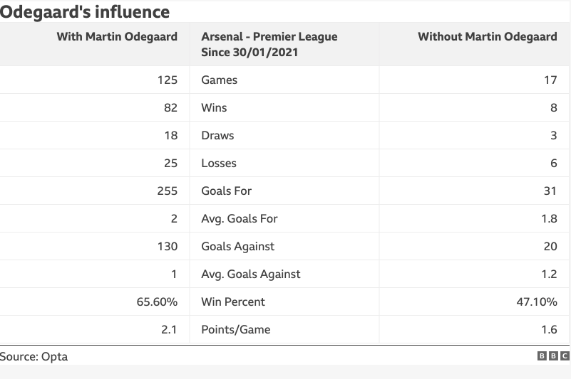571x379 pixels.
Task: Click the Odegaard's influence title
Action: coord(85,12)
